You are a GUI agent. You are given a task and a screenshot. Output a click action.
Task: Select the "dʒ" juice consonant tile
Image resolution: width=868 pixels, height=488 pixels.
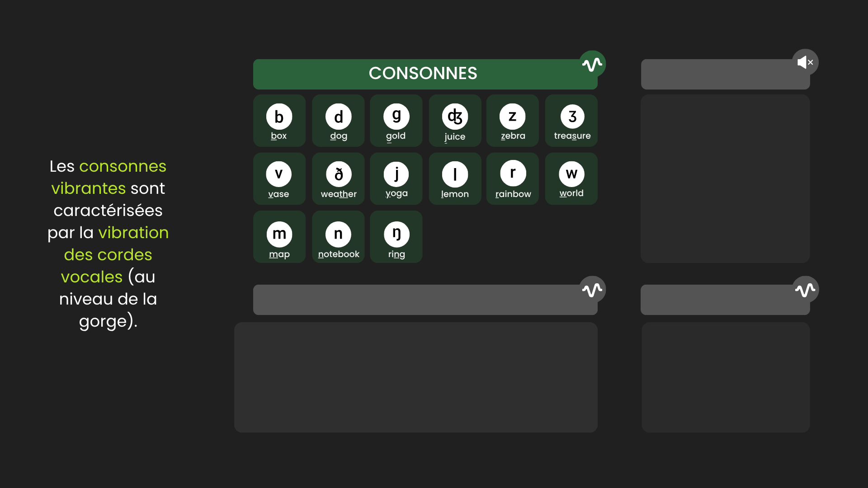pos(455,121)
